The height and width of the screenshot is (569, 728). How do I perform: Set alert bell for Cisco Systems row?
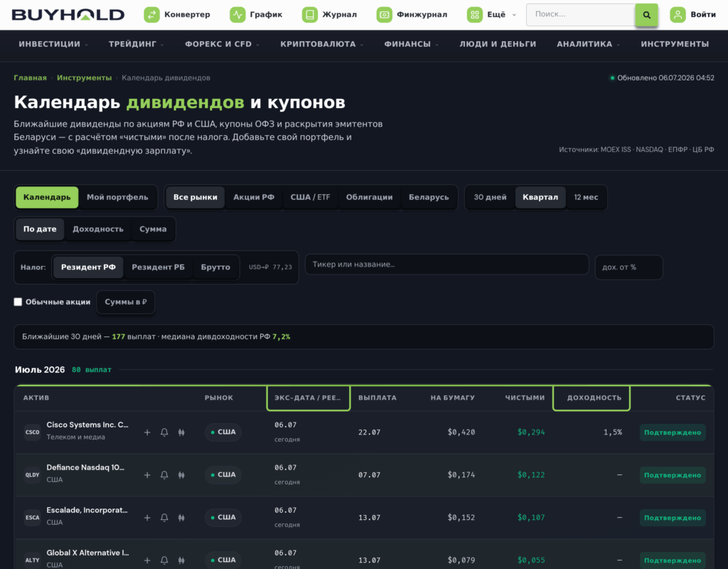click(164, 432)
